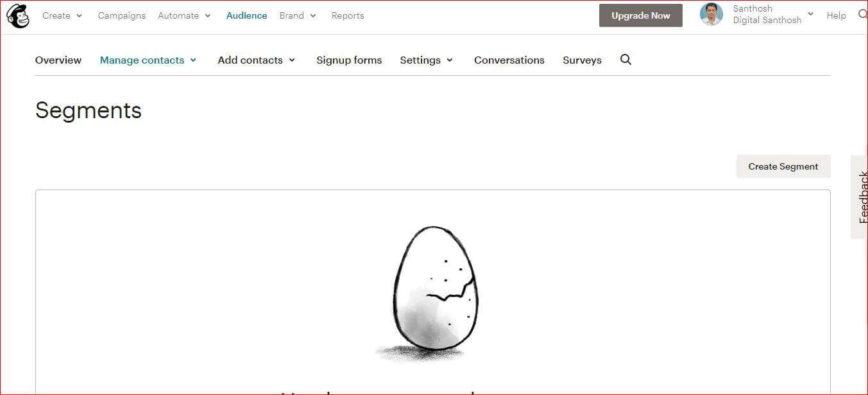Expand the Brand dropdown
Viewport: 868px width, 395px height.
click(x=298, y=15)
